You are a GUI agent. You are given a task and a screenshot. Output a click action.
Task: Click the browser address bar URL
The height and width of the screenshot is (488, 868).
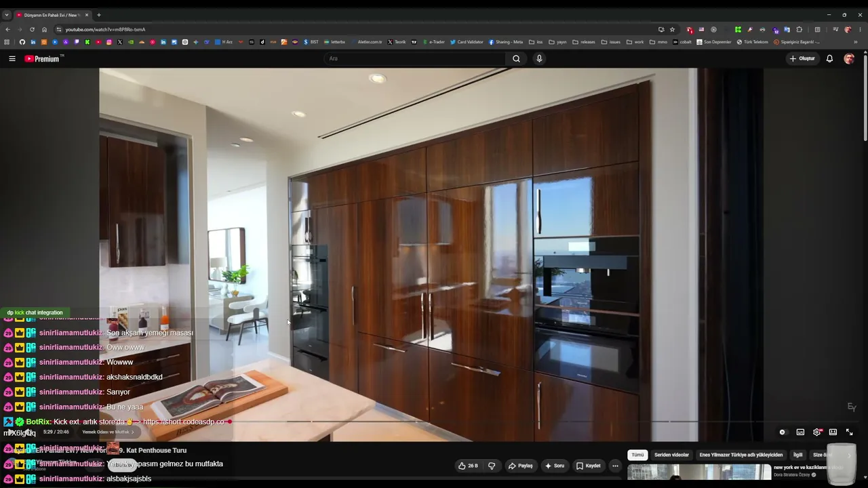105,29
